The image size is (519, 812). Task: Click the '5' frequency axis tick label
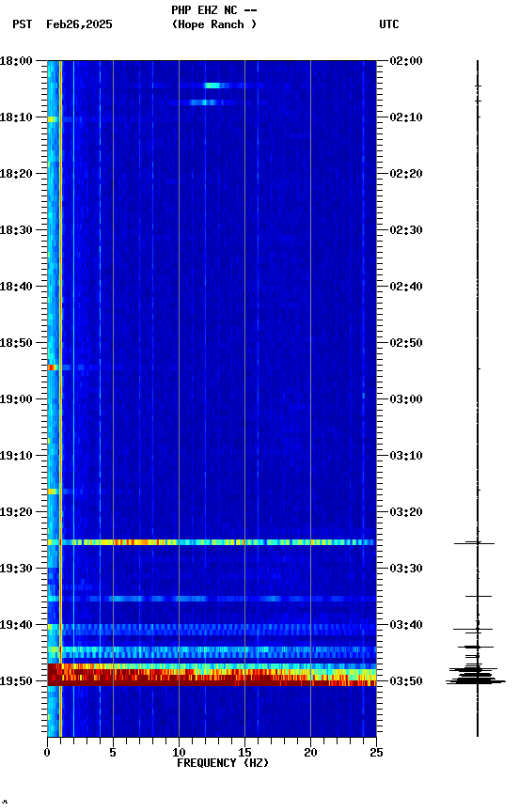click(113, 753)
